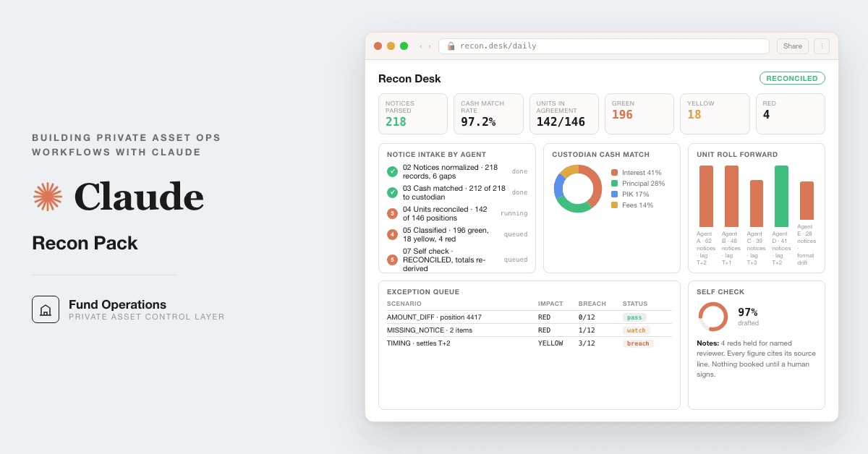Viewport: 868px width, 454px height.
Task: Open the Notices Parsed 218 card
Action: [x=413, y=114]
